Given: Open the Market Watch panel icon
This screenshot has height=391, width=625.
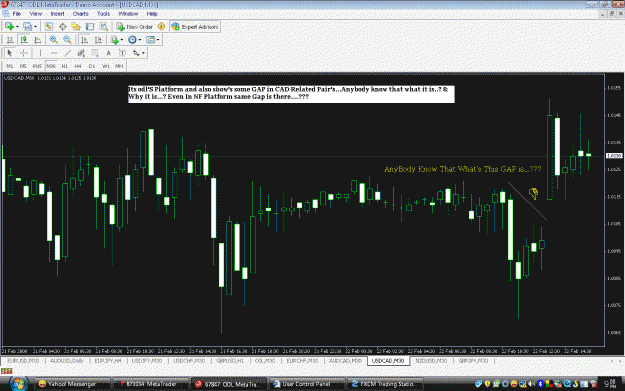Looking at the screenshot, I should (49, 27).
